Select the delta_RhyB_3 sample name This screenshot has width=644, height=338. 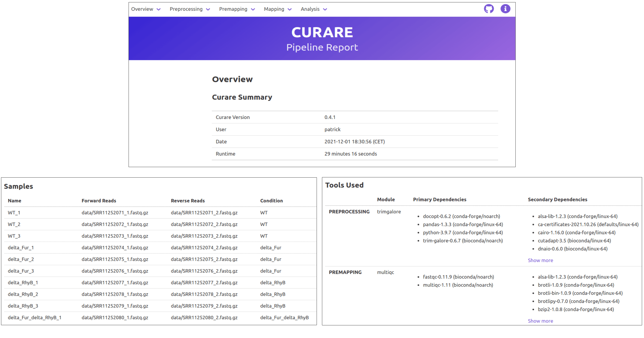click(23, 306)
